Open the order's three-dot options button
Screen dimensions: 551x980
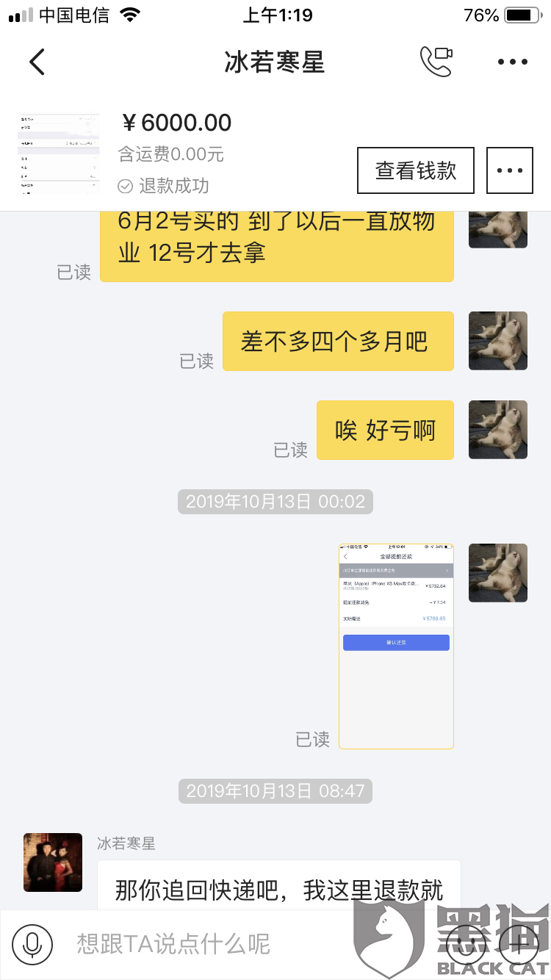[510, 170]
